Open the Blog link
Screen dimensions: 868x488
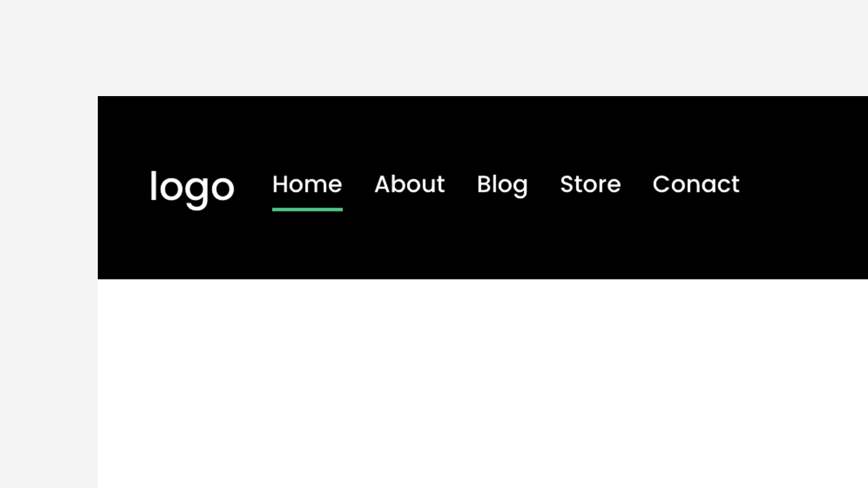pyautogui.click(x=502, y=185)
